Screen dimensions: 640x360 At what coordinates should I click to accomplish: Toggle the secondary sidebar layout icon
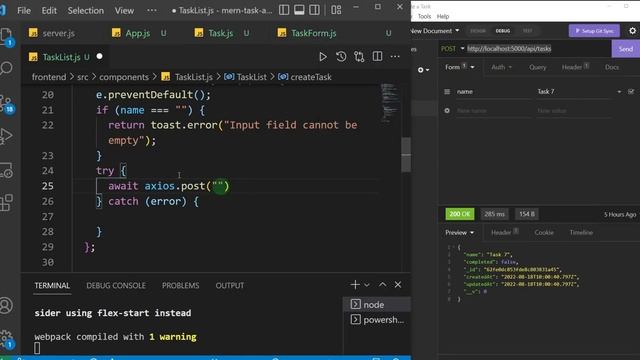[x=314, y=10]
